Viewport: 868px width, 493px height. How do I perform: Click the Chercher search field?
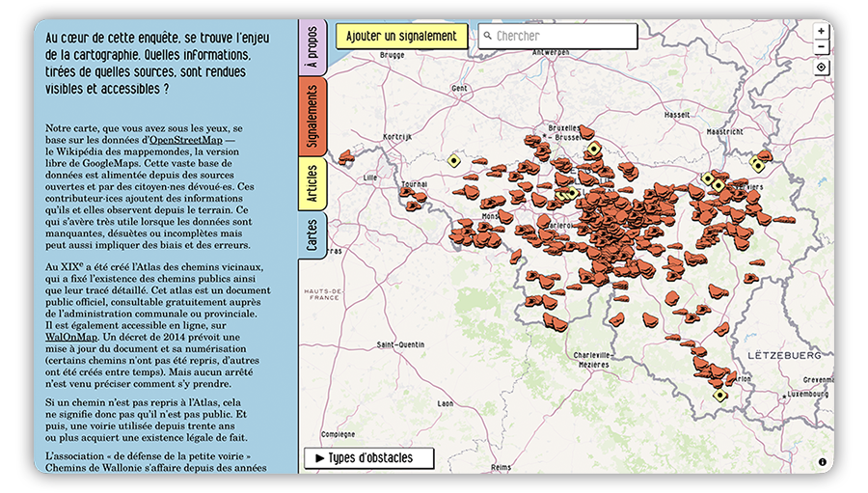(x=557, y=36)
